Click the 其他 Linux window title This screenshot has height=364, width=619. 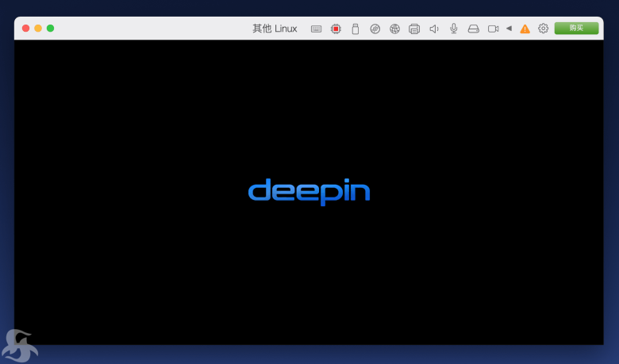[x=275, y=29]
